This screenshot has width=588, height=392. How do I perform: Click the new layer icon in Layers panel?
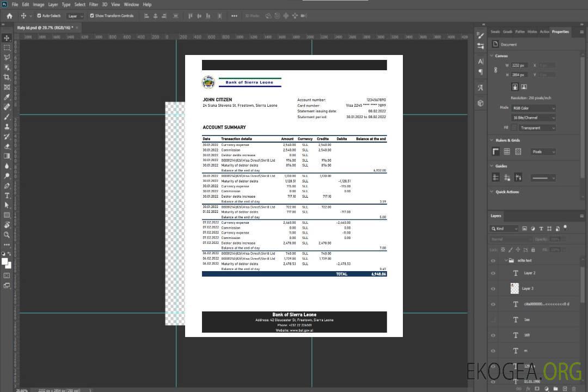click(565, 389)
